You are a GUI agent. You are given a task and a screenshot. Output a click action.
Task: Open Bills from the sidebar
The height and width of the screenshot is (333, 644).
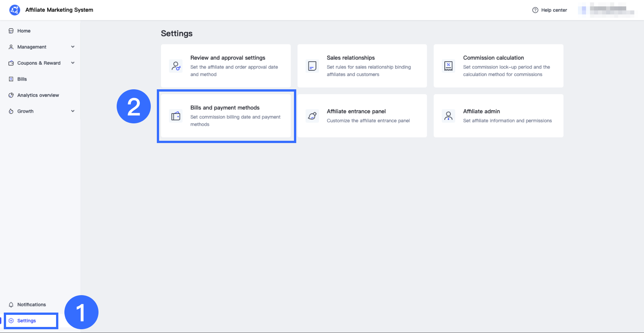22,79
